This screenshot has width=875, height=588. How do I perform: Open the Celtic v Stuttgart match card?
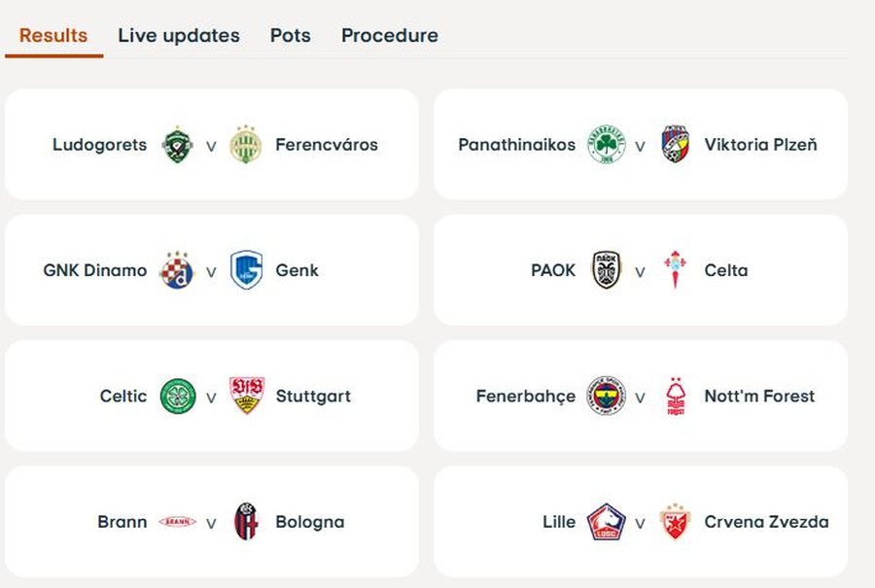pyautogui.click(x=211, y=396)
